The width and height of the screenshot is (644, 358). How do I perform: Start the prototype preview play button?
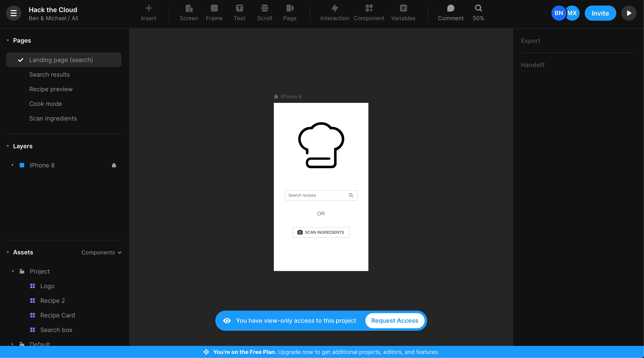pos(629,13)
